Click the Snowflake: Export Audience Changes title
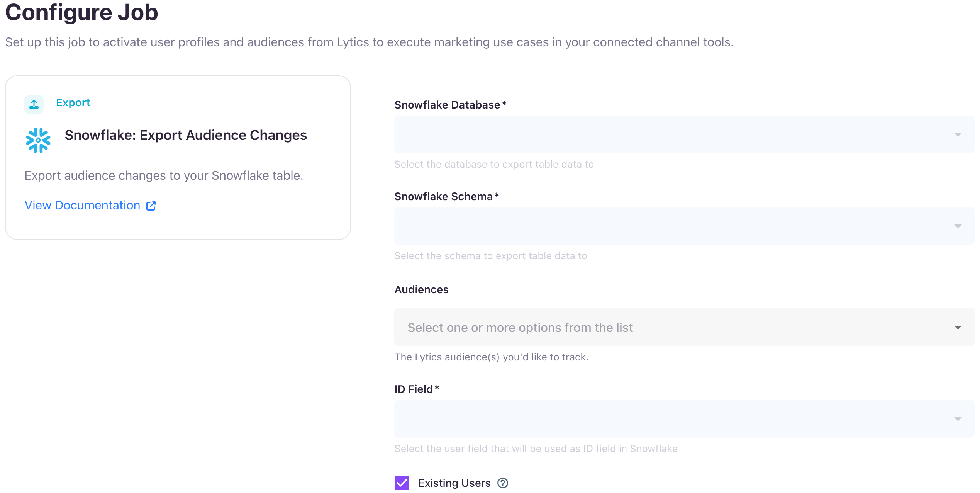The width and height of the screenshot is (980, 493). (x=186, y=135)
